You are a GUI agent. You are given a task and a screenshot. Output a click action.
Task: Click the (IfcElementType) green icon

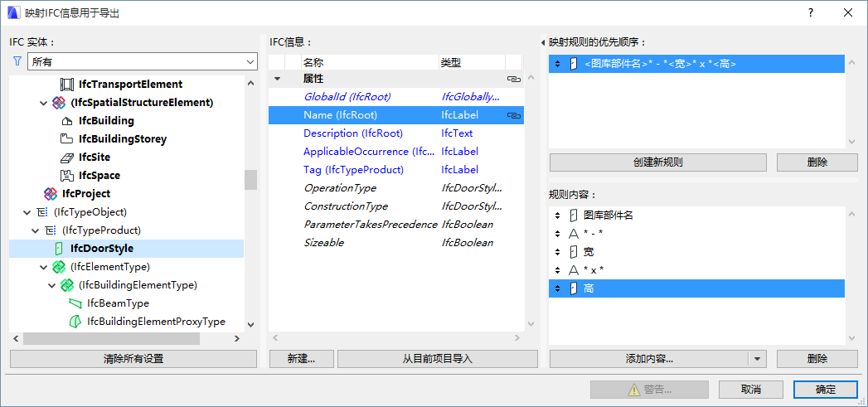click(58, 267)
